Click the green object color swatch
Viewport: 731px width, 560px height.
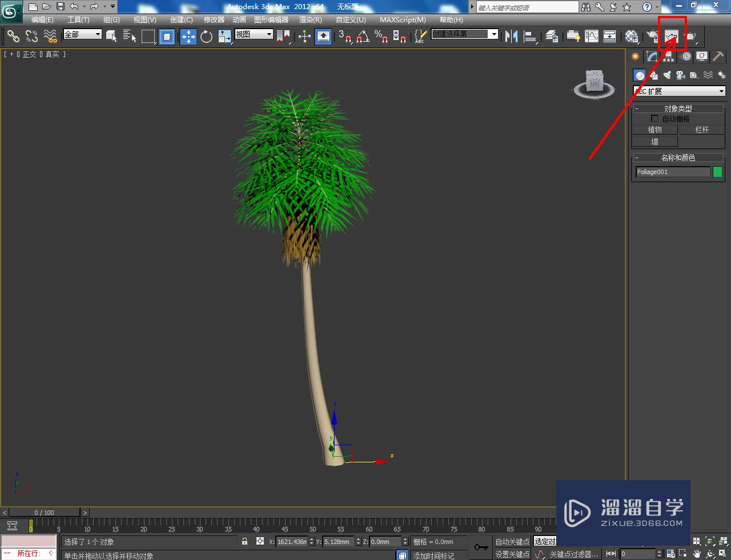coord(718,172)
